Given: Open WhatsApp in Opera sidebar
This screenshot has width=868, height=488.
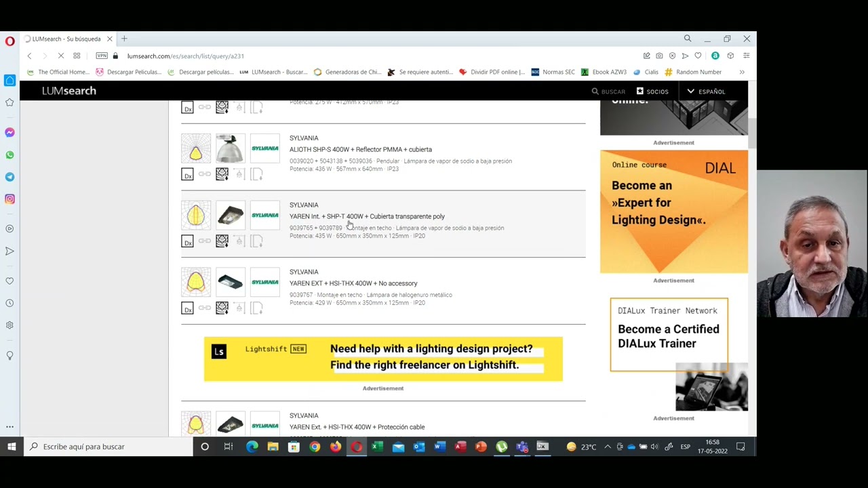Looking at the screenshot, I should 9,155.
